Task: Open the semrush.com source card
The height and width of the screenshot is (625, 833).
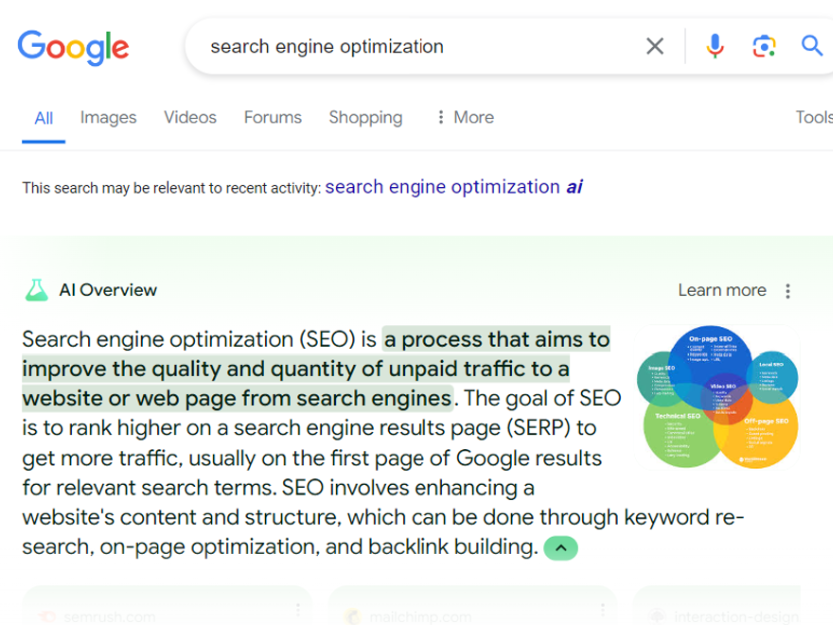Action: click(167, 606)
